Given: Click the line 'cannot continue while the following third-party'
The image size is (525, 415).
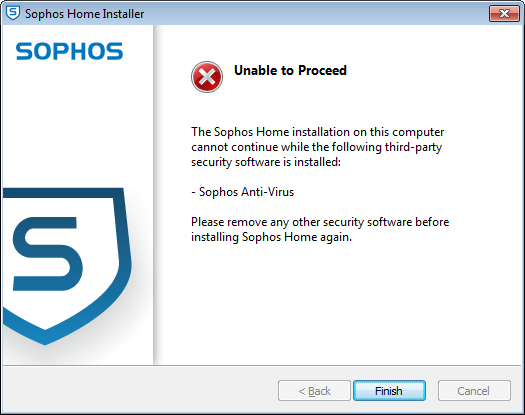Looking at the screenshot, I should click(x=316, y=147).
